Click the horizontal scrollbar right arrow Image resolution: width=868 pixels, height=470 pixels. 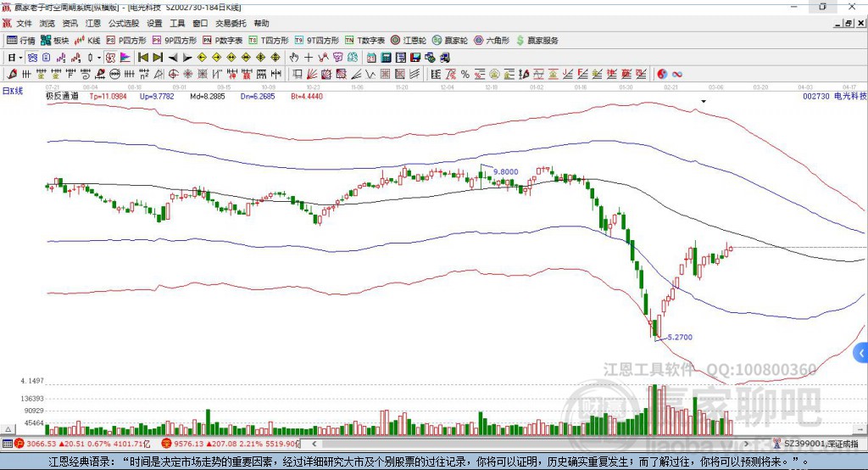coord(746,444)
